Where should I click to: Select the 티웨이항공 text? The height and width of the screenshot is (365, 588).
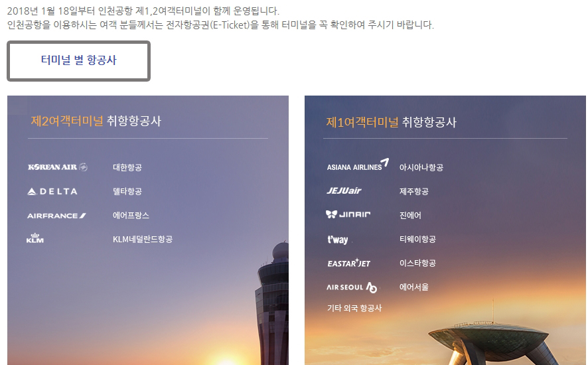pyautogui.click(x=417, y=240)
